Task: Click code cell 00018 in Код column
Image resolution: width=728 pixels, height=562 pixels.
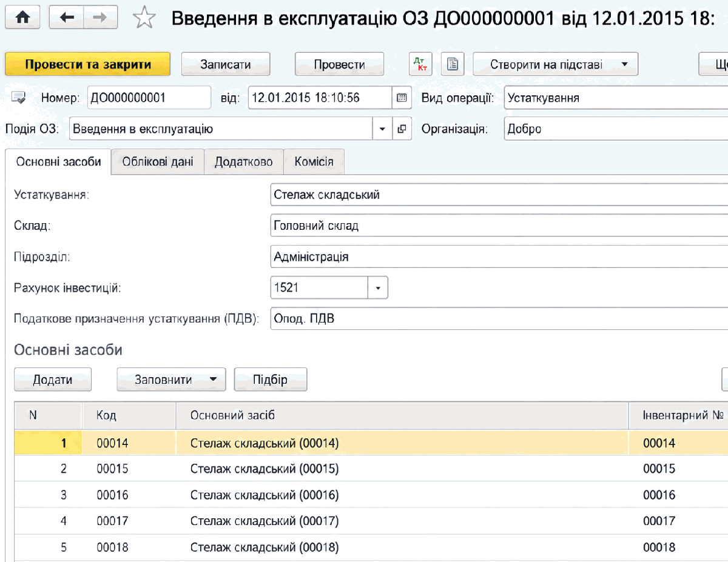Action: click(x=129, y=547)
